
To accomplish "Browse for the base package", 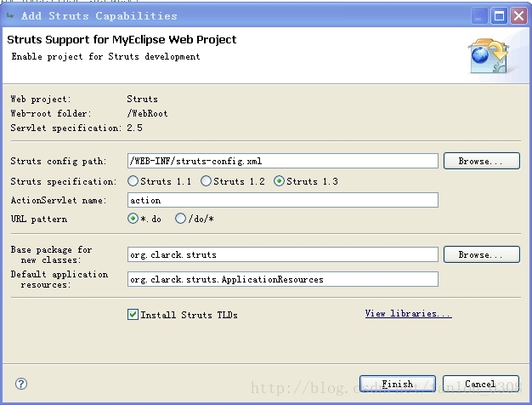I will coord(482,254).
